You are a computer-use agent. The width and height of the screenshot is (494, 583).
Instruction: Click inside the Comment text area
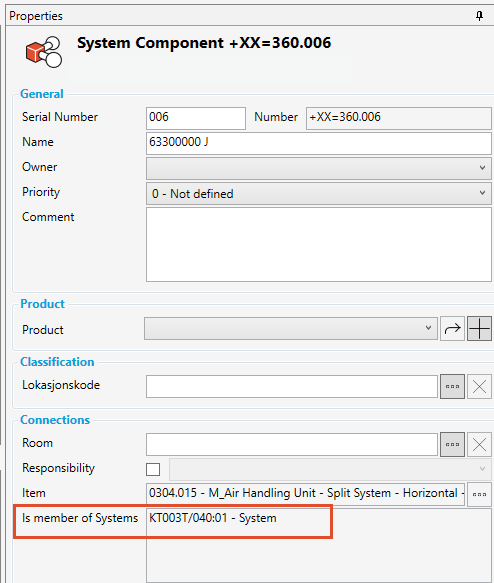(x=319, y=244)
